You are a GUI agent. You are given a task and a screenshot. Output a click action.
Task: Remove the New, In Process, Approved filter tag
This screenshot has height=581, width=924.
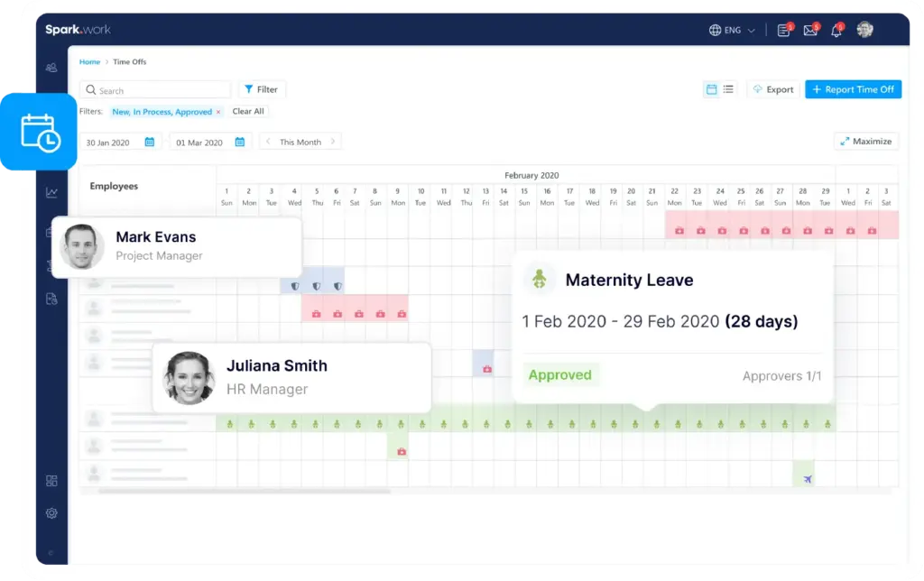click(x=218, y=112)
